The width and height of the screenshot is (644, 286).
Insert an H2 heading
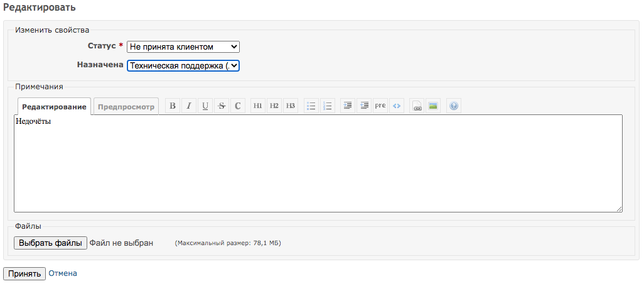click(x=274, y=106)
